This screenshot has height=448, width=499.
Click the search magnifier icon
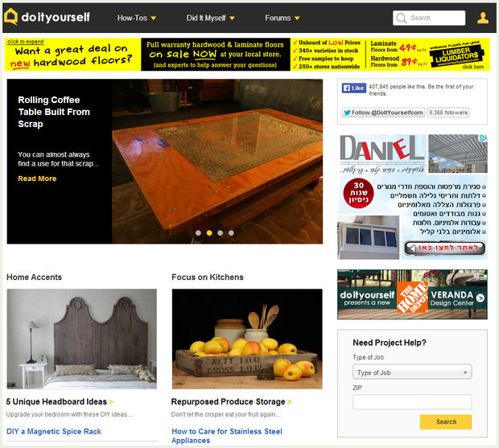click(402, 18)
